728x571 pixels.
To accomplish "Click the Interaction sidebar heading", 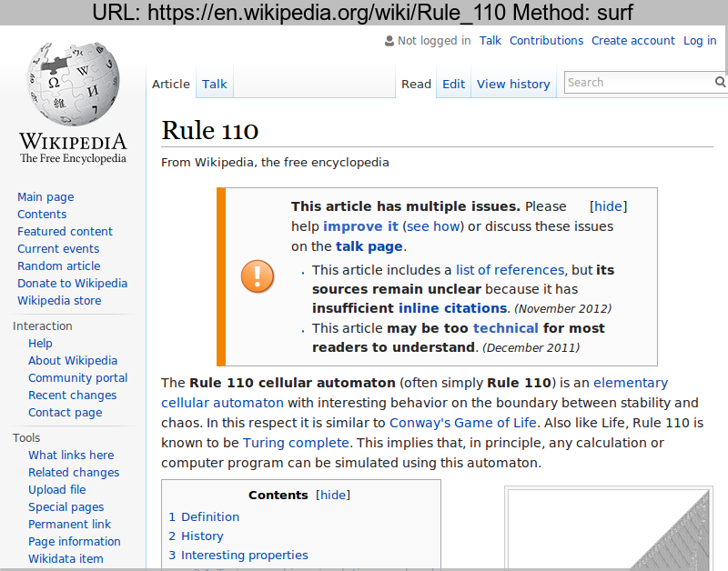I will [x=42, y=326].
